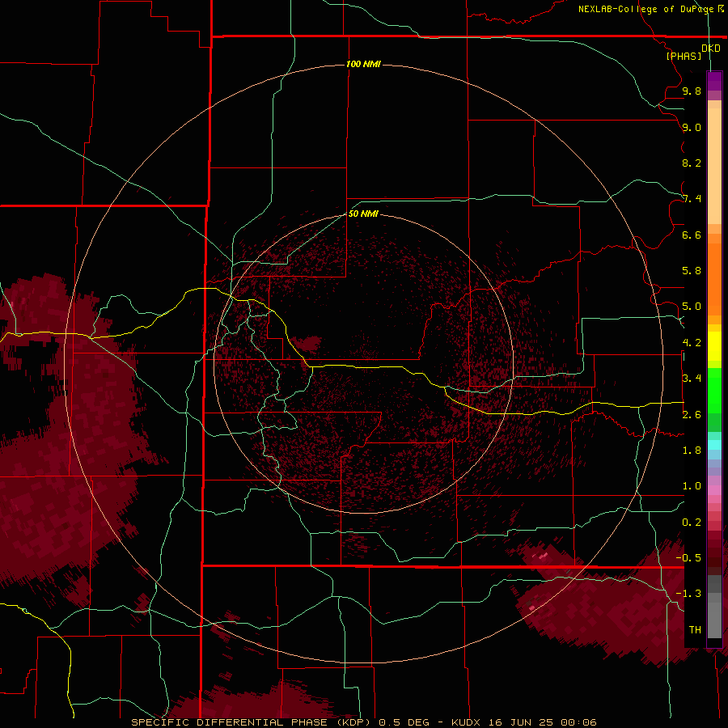728x728 pixels.
Task: Click the -1.3 scale value
Action: pos(688,594)
